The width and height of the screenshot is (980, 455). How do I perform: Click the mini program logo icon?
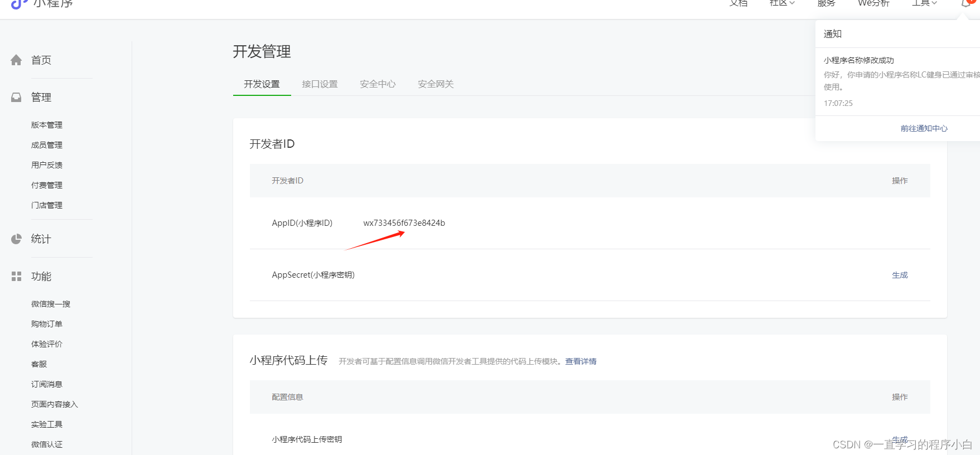(19, 3)
